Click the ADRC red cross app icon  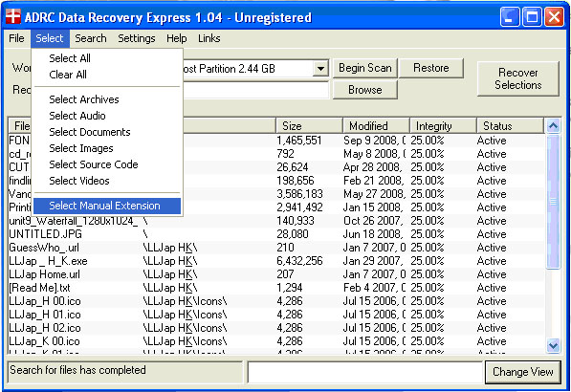point(13,17)
